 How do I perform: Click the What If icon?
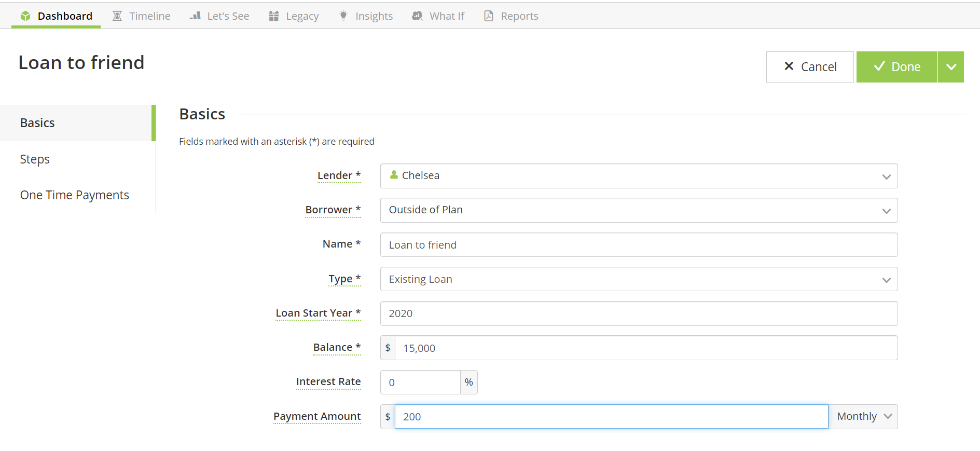(418, 16)
